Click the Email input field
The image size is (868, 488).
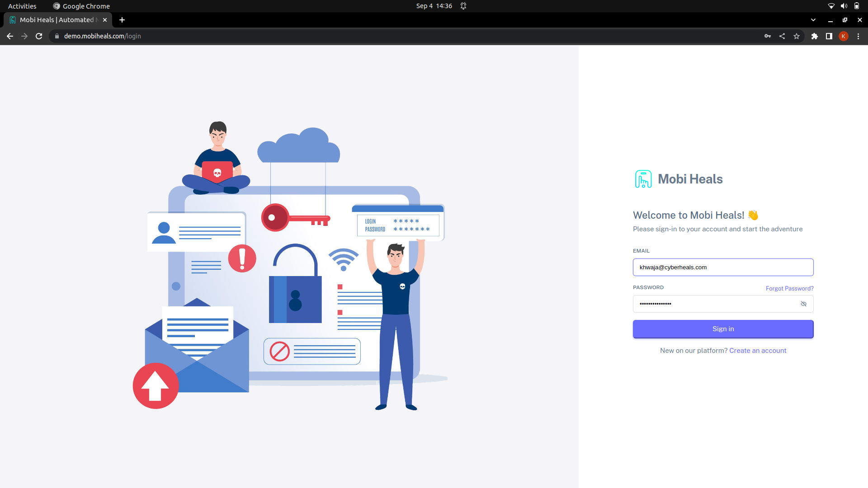click(723, 267)
